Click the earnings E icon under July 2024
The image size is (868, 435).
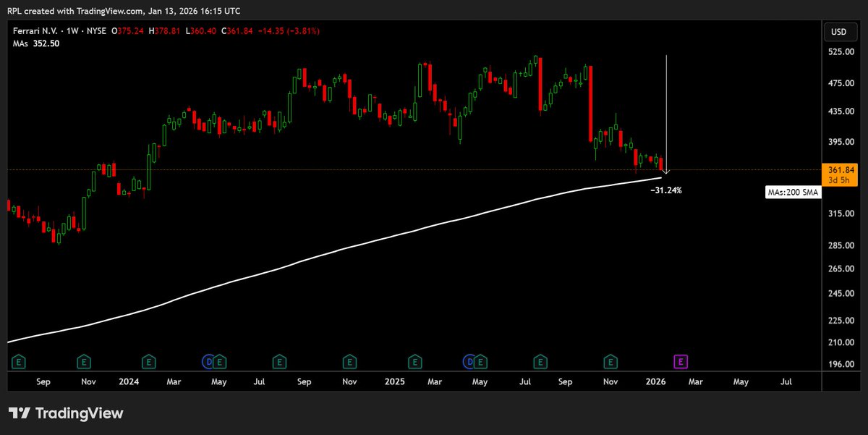click(x=278, y=360)
